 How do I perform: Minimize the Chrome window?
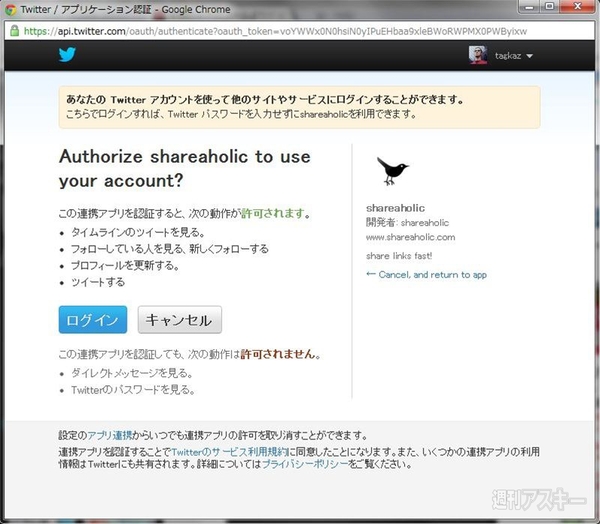530,7
